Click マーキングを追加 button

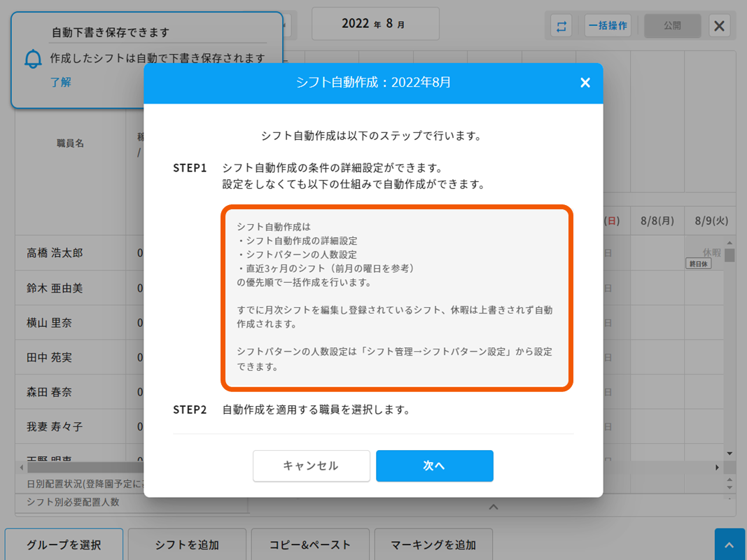click(433, 545)
